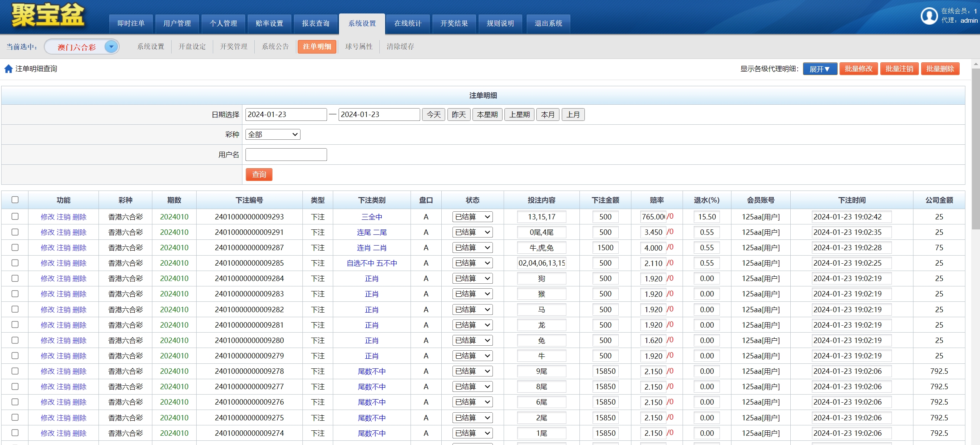
Task: Check the row for bet 24010000000009274
Action: point(15,433)
